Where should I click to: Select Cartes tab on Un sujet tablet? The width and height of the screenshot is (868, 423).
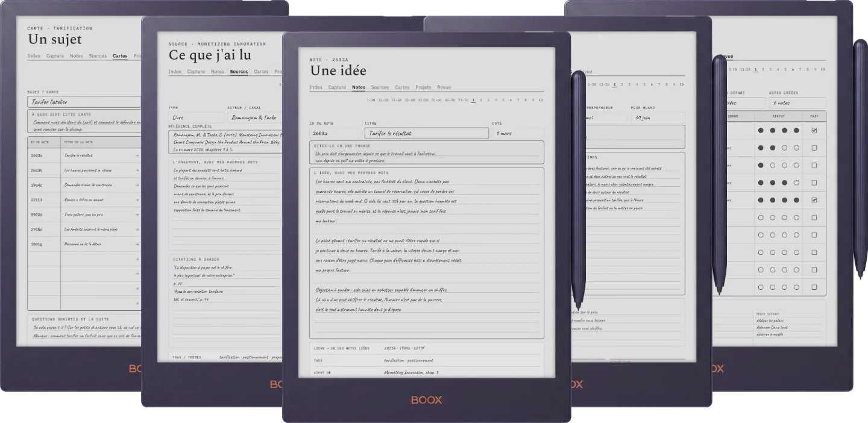point(120,56)
